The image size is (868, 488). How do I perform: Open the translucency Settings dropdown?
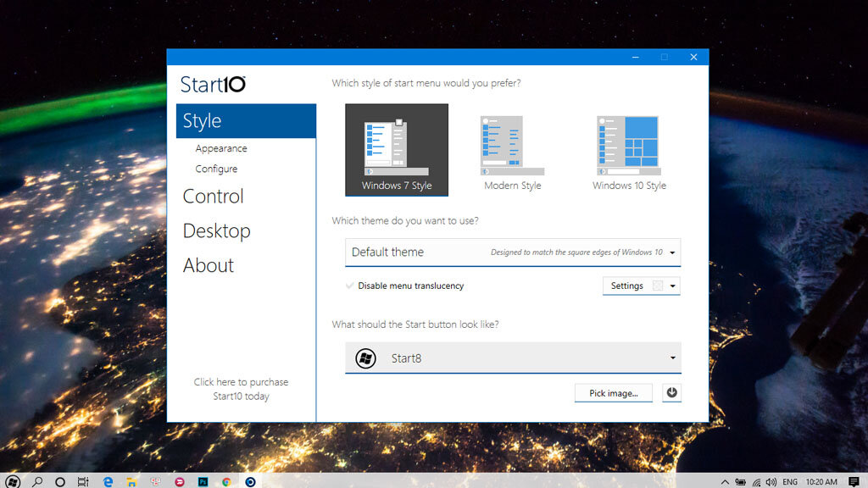641,286
